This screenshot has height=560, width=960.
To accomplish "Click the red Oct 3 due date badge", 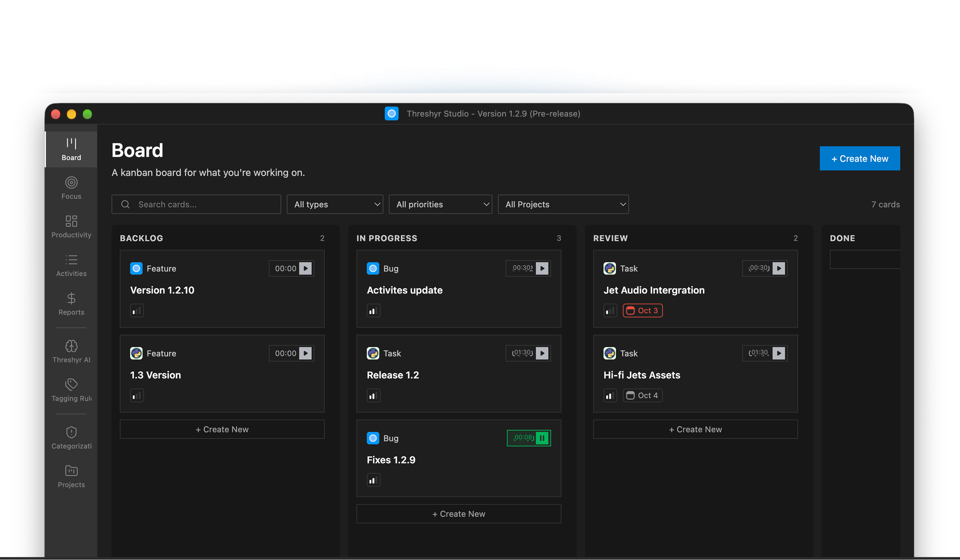I will (x=642, y=310).
